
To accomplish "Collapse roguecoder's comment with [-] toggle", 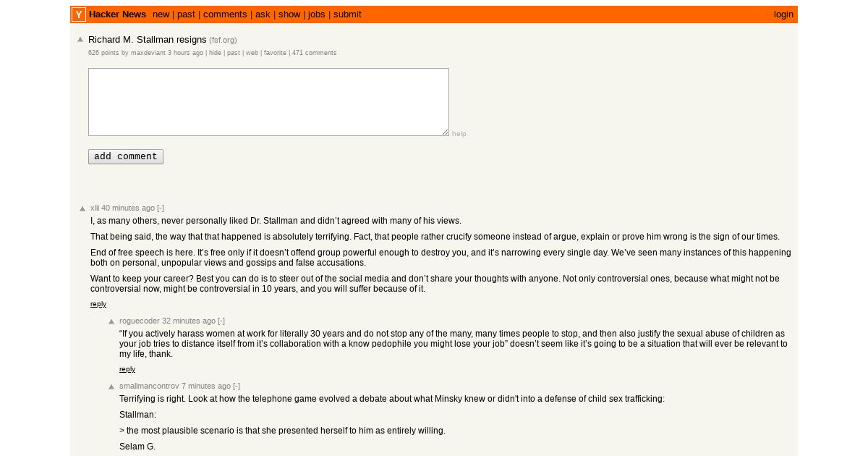I will coord(221,321).
